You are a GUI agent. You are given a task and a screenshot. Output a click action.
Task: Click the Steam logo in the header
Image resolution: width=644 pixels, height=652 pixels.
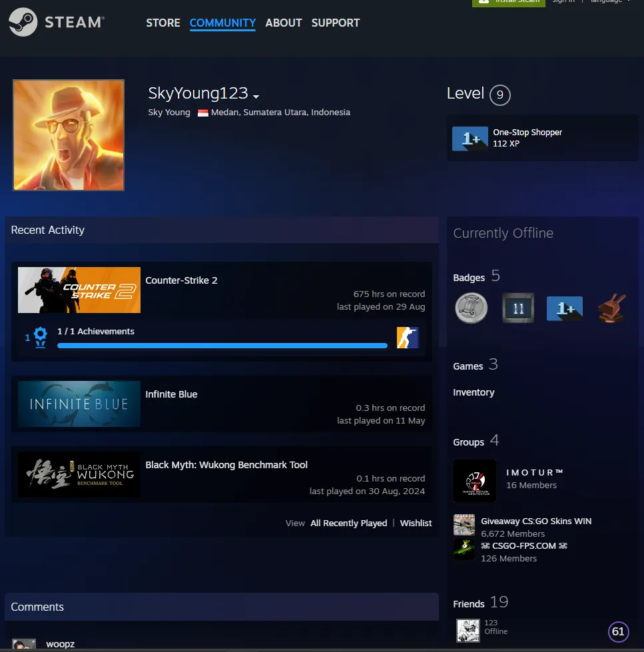coord(57,22)
